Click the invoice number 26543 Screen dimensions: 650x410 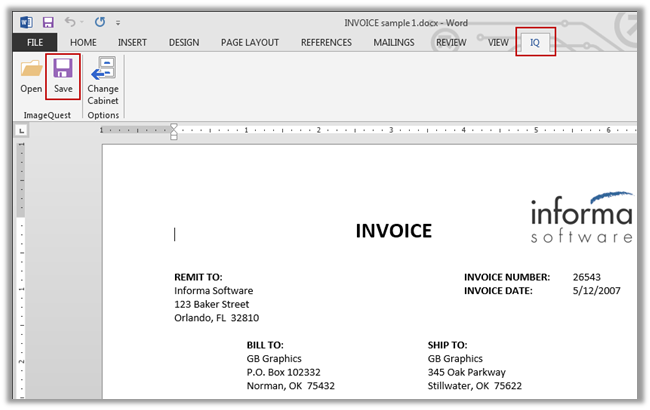tap(587, 277)
